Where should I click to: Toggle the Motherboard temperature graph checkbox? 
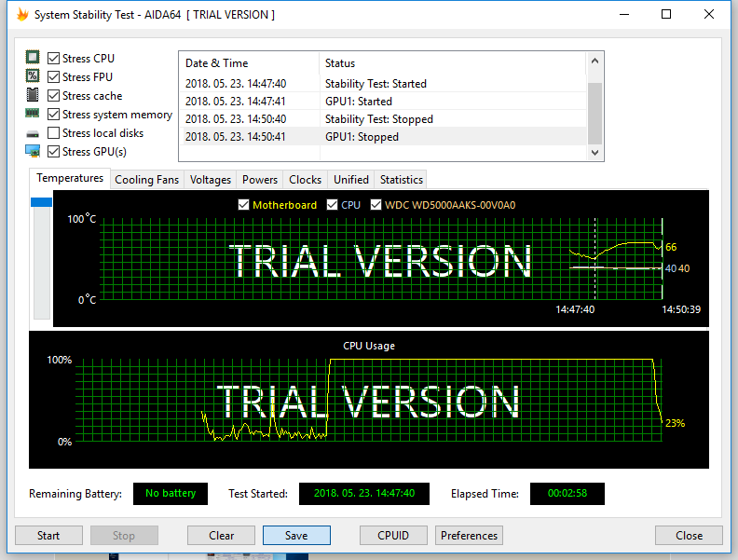point(243,205)
